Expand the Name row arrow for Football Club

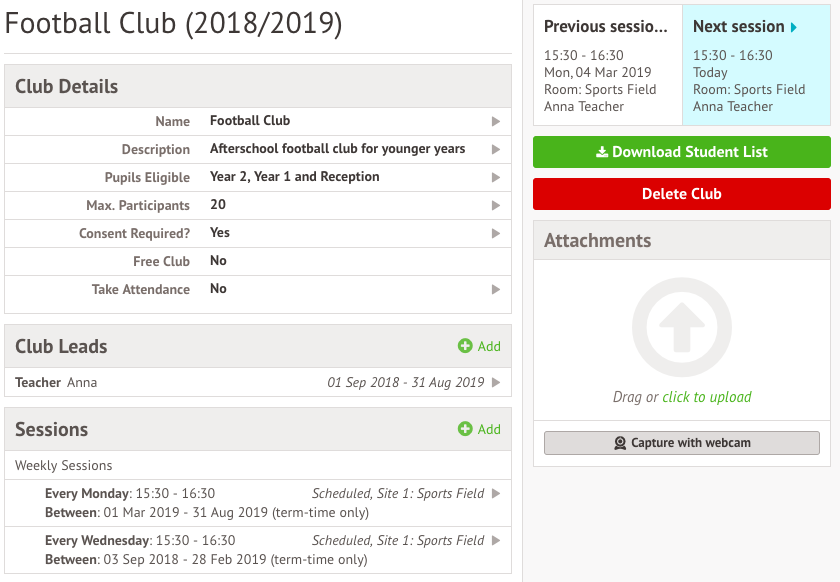coord(496,121)
